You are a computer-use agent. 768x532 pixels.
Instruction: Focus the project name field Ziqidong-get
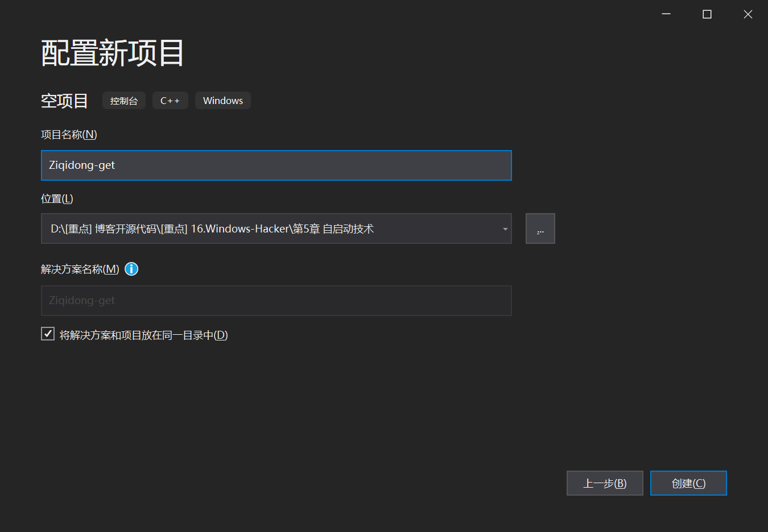point(276,165)
